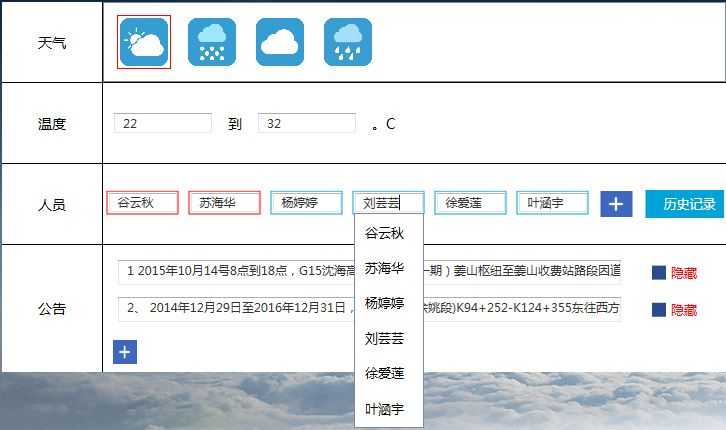Select the partly sunny weather icon
This screenshot has height=430, width=726.
(x=144, y=43)
